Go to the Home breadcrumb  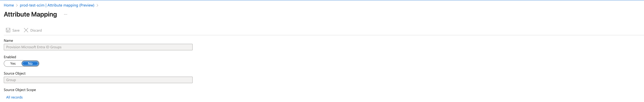(9, 5)
